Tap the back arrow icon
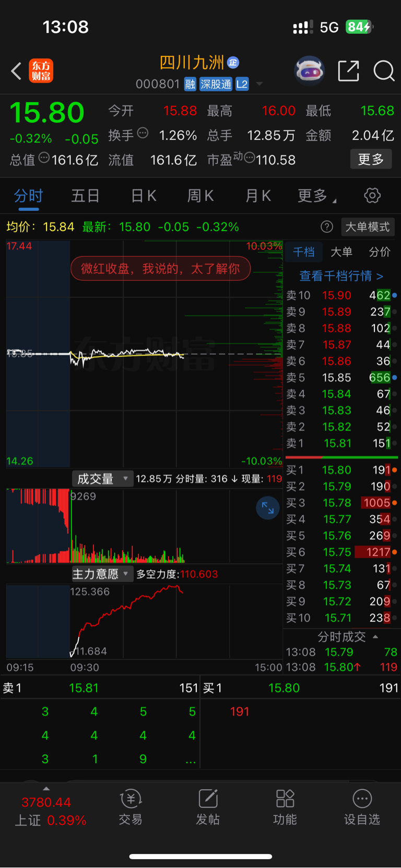This screenshot has height=868, width=401. [x=16, y=71]
